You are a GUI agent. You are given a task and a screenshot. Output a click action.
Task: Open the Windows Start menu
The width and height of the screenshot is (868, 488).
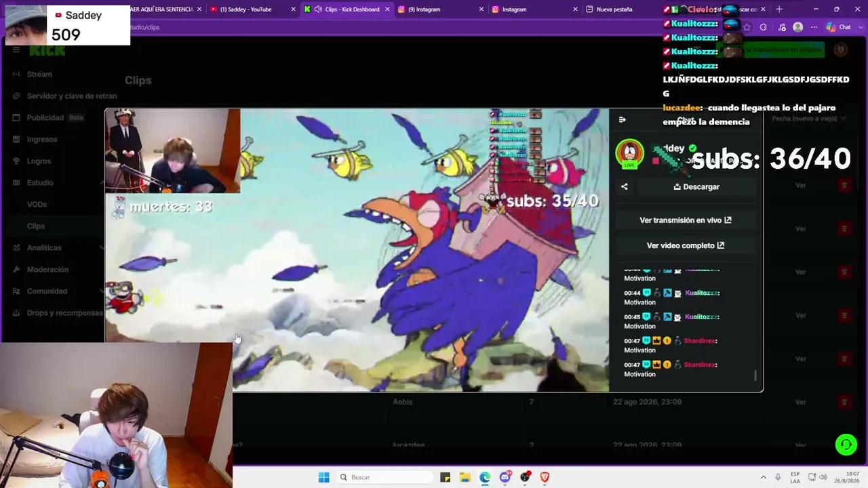point(324,477)
